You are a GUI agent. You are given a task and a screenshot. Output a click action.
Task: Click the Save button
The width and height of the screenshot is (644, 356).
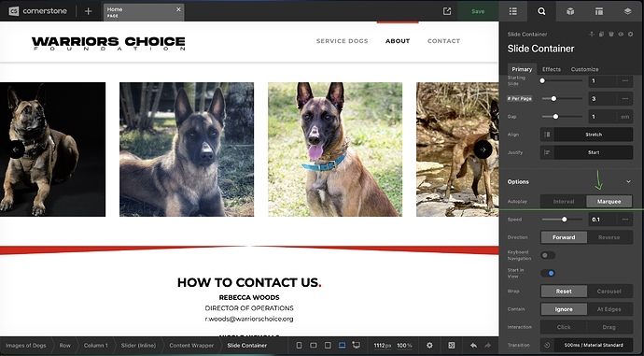coord(478,11)
